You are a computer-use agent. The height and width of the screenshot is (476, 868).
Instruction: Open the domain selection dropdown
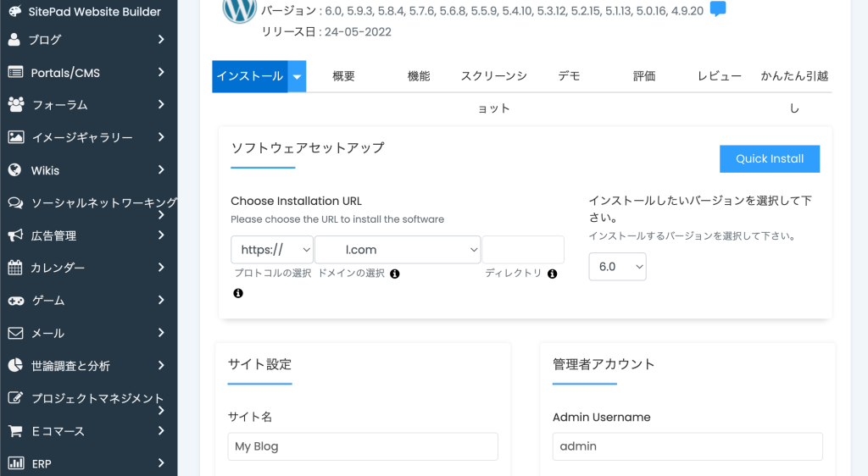[x=398, y=249]
